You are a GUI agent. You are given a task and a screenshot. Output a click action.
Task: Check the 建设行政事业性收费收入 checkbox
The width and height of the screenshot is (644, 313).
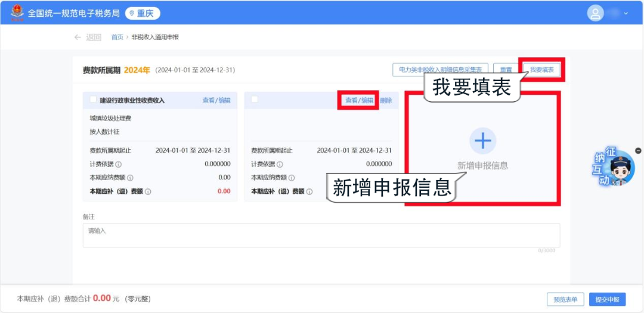pyautogui.click(x=93, y=100)
